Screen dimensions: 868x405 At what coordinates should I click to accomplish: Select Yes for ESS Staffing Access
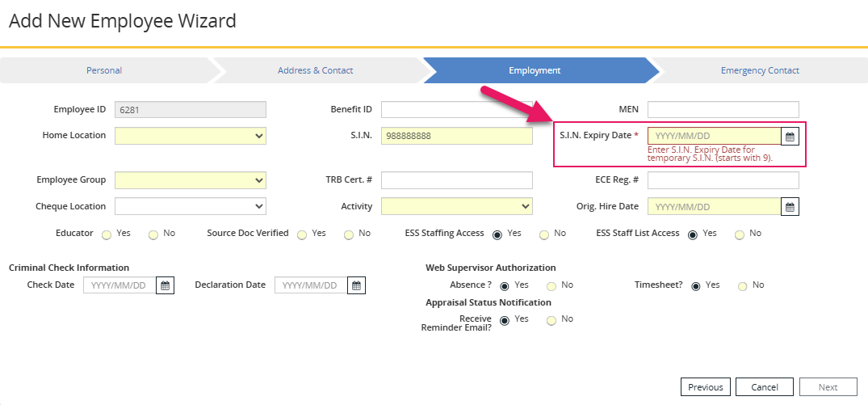click(497, 235)
